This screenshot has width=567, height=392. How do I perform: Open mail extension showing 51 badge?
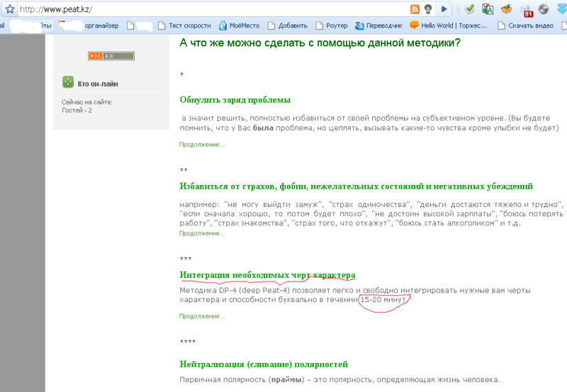click(x=527, y=11)
